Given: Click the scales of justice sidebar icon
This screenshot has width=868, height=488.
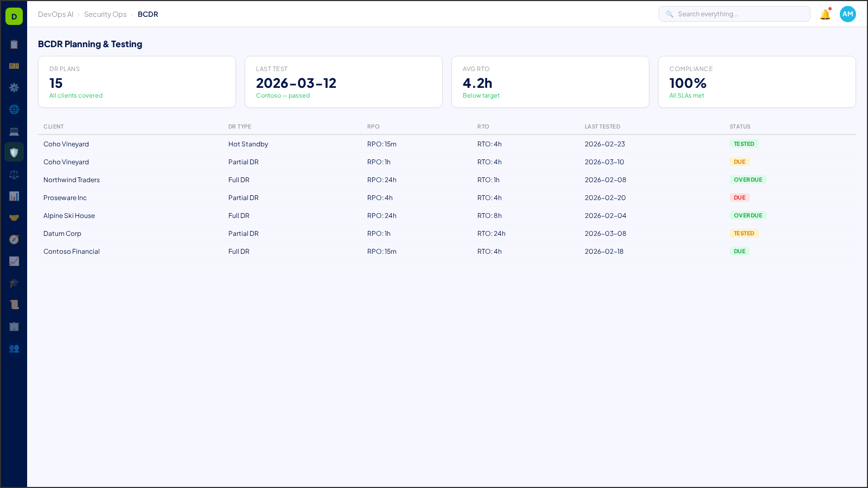Looking at the screenshot, I should pos(14,174).
